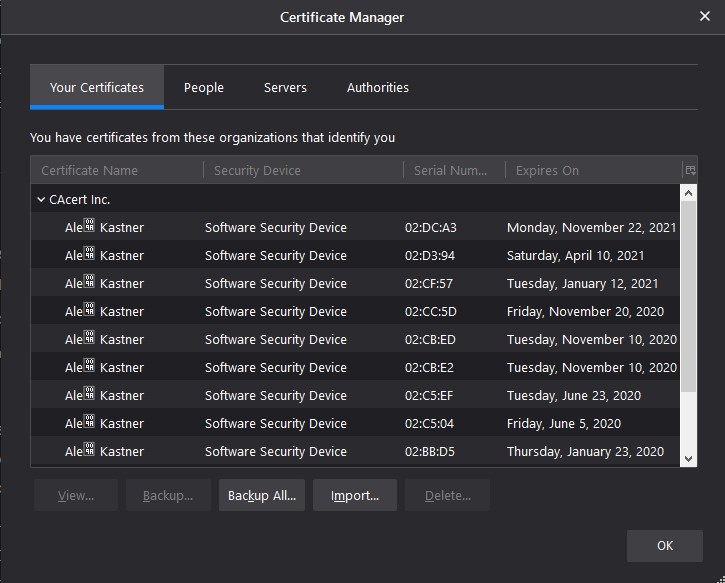The width and height of the screenshot is (725, 583).
Task: Click the scrollbar down arrow
Action: (x=688, y=458)
